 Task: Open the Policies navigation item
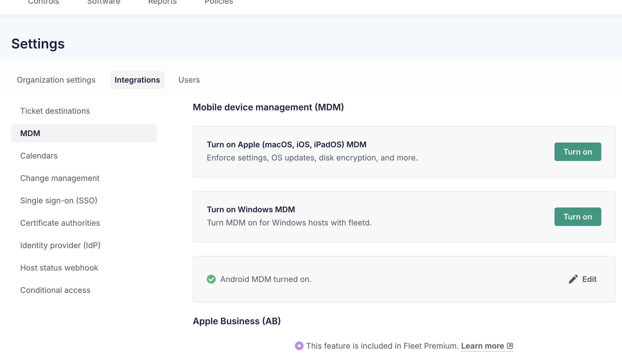(219, 2)
